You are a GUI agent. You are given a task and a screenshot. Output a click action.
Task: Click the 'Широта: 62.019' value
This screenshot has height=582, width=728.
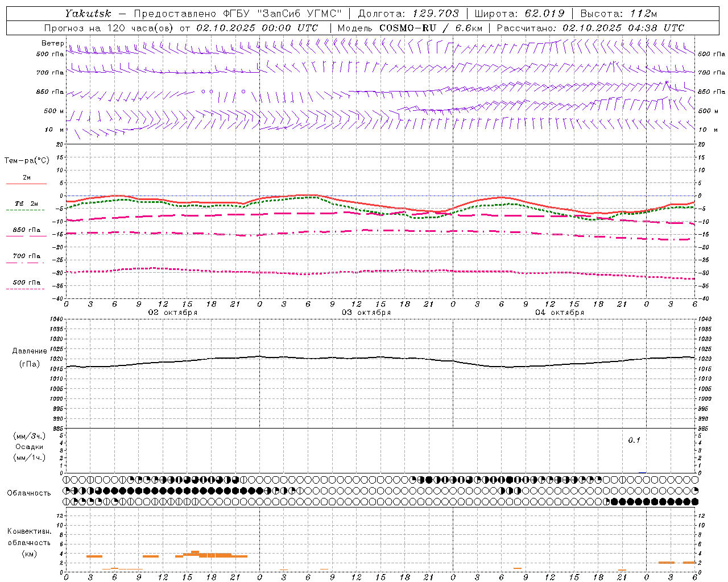coord(519,14)
